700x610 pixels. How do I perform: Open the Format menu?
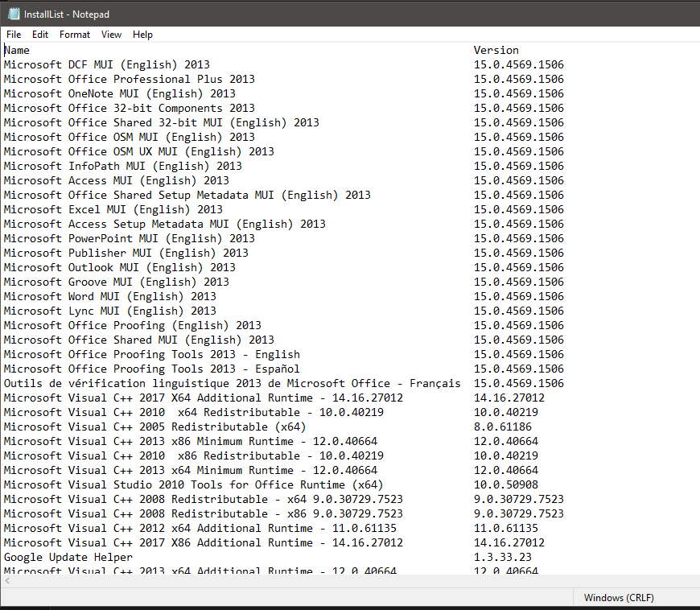coord(74,35)
